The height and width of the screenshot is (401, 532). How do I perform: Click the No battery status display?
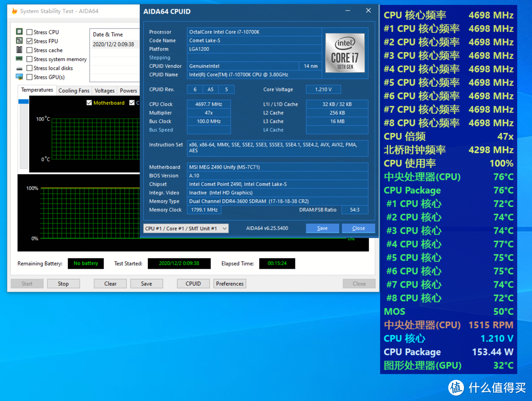(86, 263)
